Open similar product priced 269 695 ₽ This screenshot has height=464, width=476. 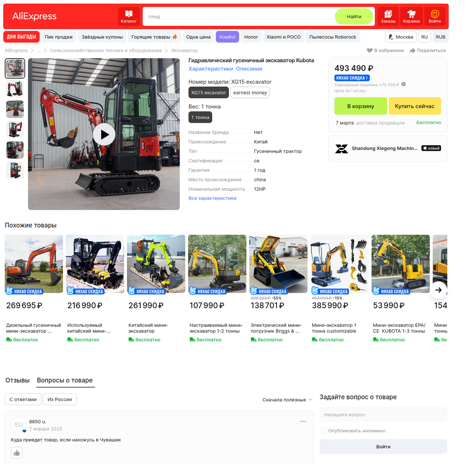pyautogui.click(x=34, y=289)
